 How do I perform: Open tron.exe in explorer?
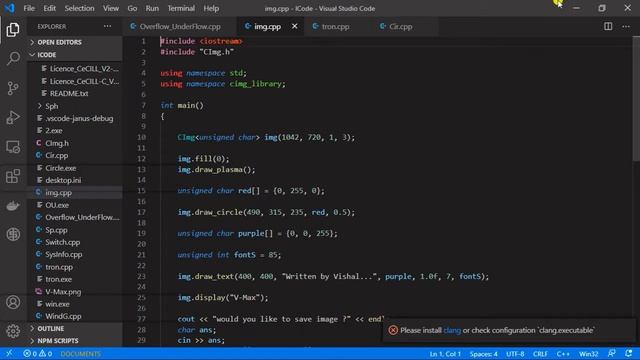tap(58, 280)
